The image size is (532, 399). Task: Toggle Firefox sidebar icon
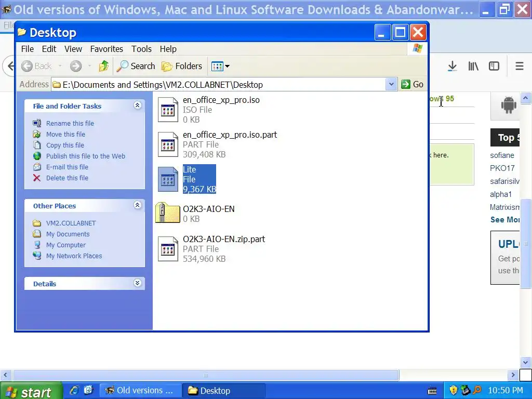click(494, 66)
